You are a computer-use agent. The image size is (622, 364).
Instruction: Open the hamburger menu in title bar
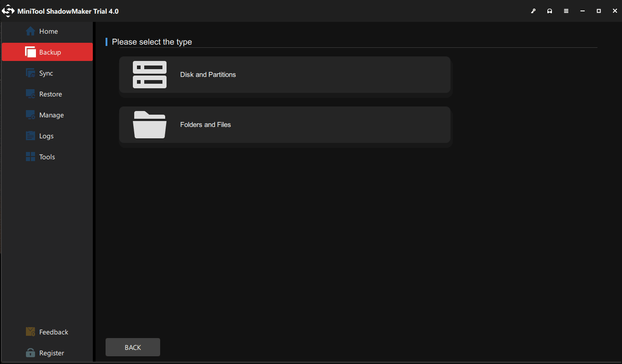566,10
